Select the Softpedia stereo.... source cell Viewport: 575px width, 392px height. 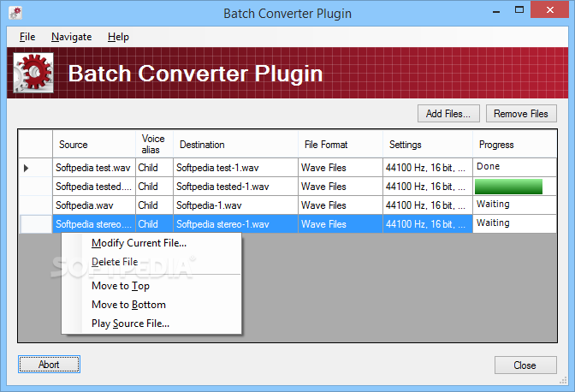click(94, 223)
